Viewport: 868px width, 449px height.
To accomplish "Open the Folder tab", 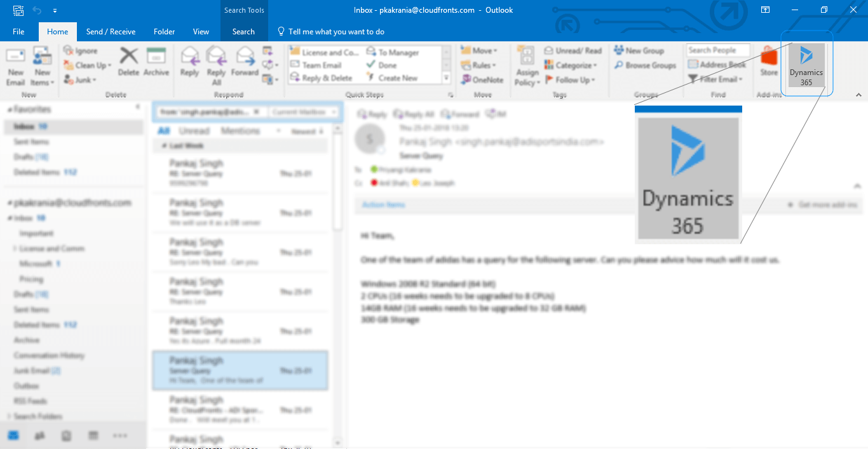I will (164, 32).
